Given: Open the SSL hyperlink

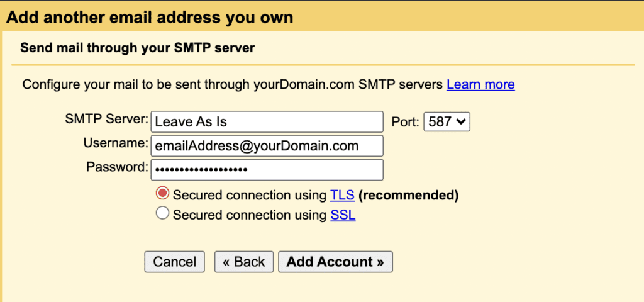Looking at the screenshot, I should 343,215.
